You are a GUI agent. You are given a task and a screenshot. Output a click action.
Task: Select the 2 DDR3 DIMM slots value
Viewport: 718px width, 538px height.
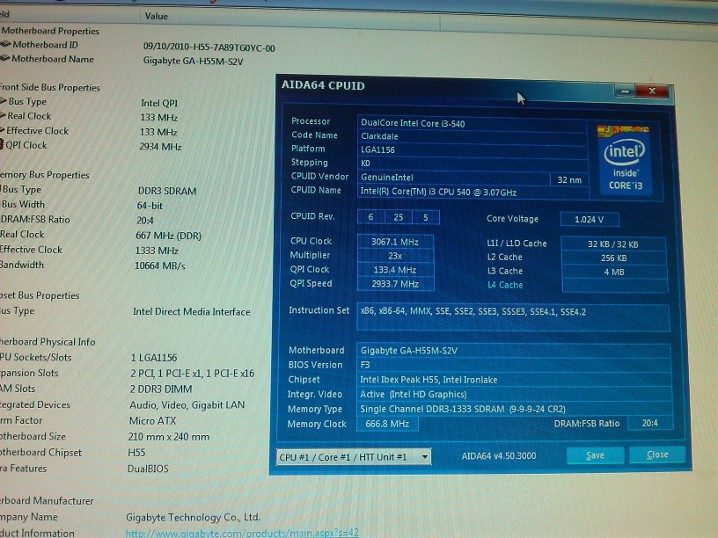pos(161,389)
